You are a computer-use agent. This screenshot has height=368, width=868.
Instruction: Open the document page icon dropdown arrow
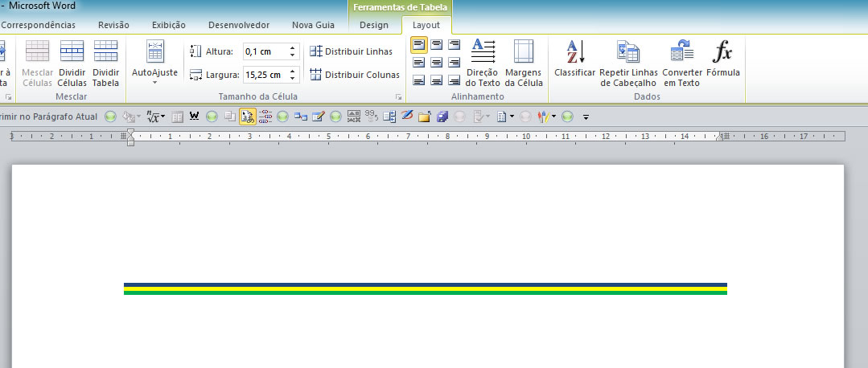[512, 117]
